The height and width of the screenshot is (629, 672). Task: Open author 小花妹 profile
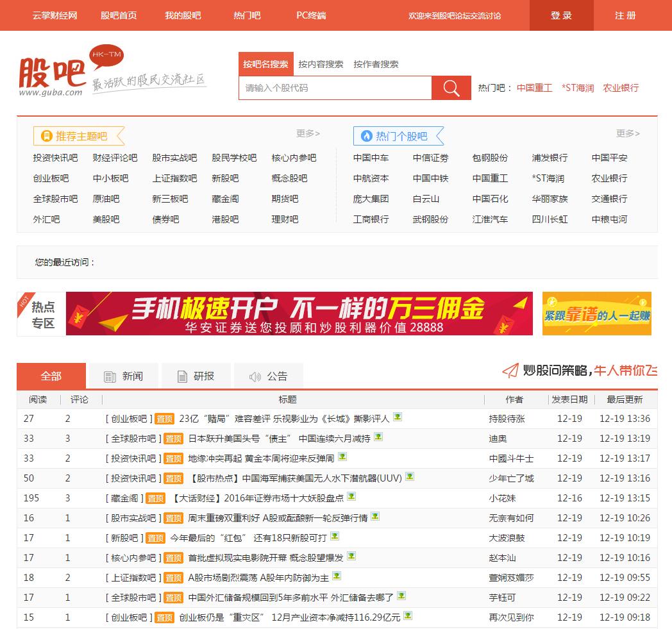click(x=502, y=498)
